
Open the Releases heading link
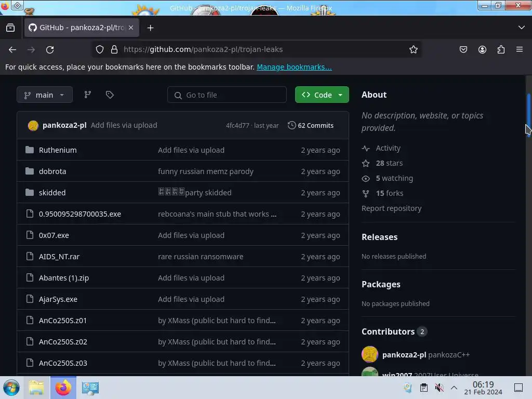tap(379, 237)
